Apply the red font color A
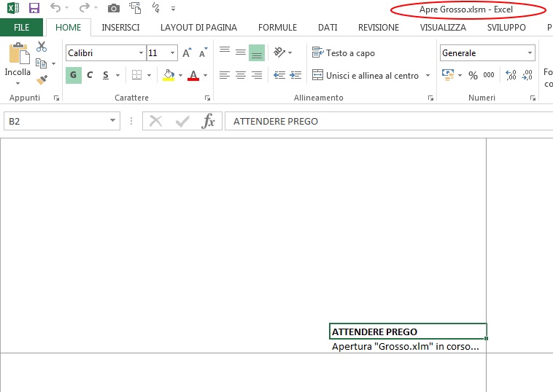553x392 pixels. (193, 75)
